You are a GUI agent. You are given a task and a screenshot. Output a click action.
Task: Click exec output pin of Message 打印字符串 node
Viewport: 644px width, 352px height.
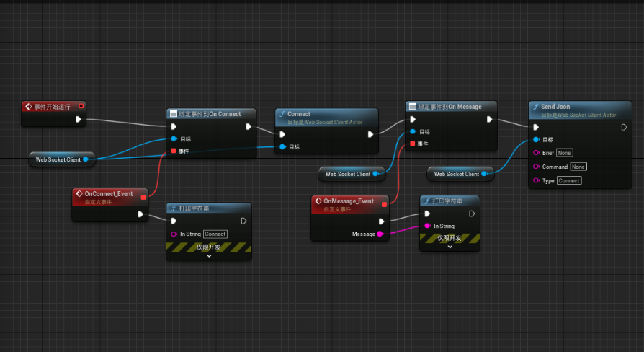[x=472, y=214]
